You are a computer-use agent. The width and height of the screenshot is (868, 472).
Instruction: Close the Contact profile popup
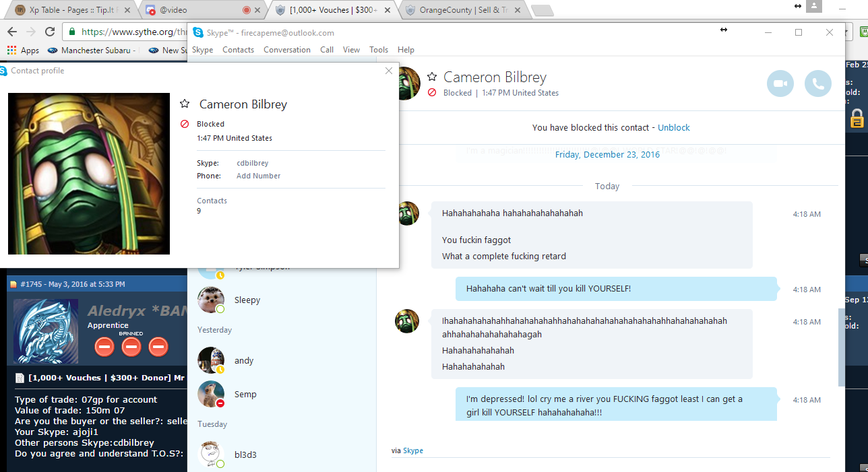tap(388, 71)
